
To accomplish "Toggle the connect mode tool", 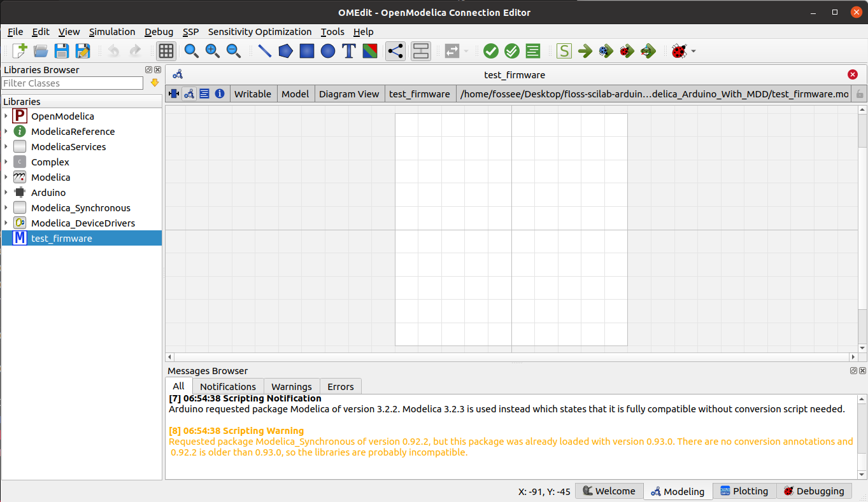I will coord(395,51).
